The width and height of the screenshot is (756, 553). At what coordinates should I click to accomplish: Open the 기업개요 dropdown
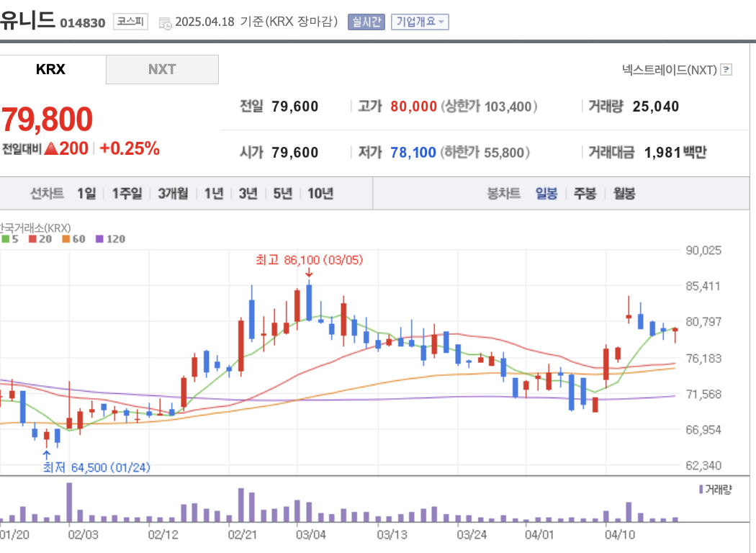(420, 22)
